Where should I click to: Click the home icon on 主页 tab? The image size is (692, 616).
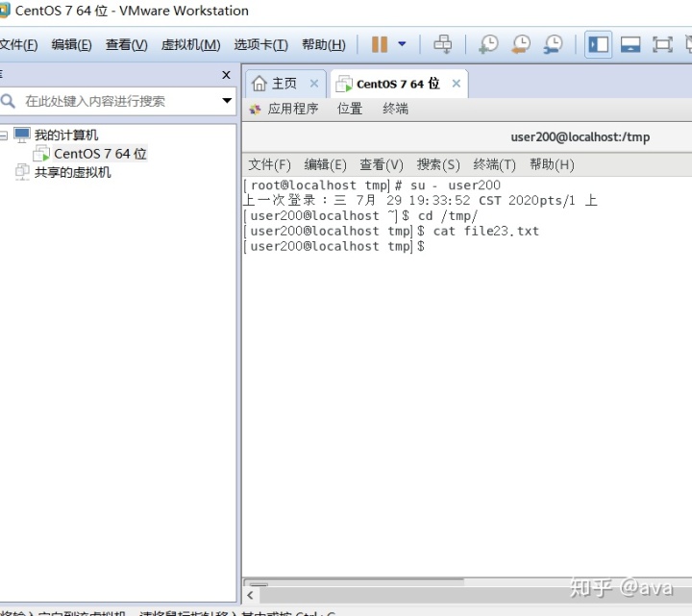point(259,84)
